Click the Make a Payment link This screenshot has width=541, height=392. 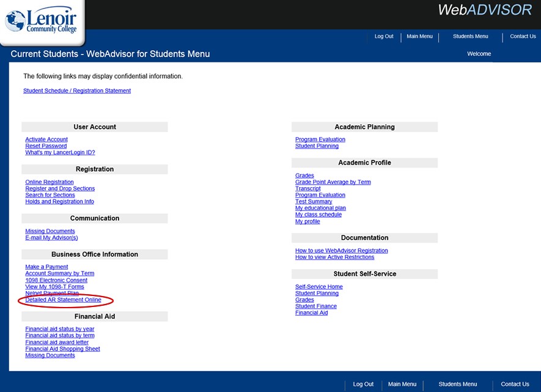click(46, 267)
